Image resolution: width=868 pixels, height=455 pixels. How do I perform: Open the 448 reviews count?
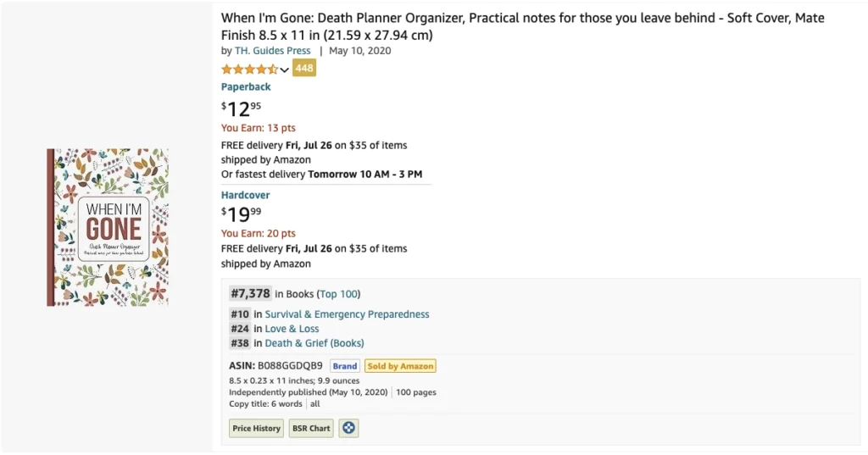(304, 68)
